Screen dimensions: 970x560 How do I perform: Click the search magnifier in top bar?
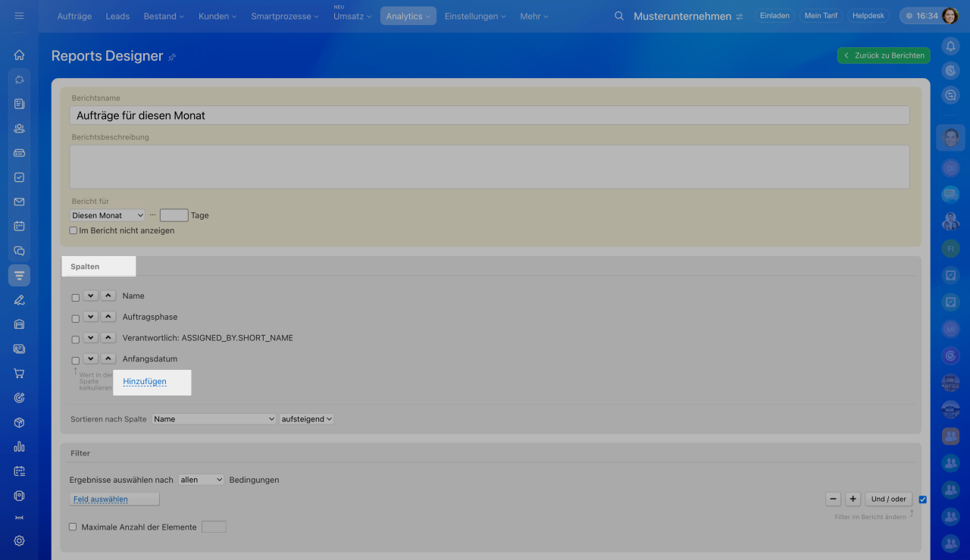(619, 16)
